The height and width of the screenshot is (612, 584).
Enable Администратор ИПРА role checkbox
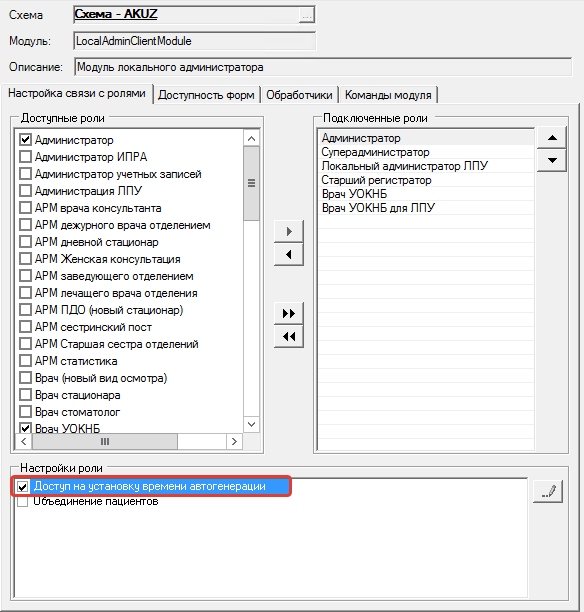tap(25, 157)
